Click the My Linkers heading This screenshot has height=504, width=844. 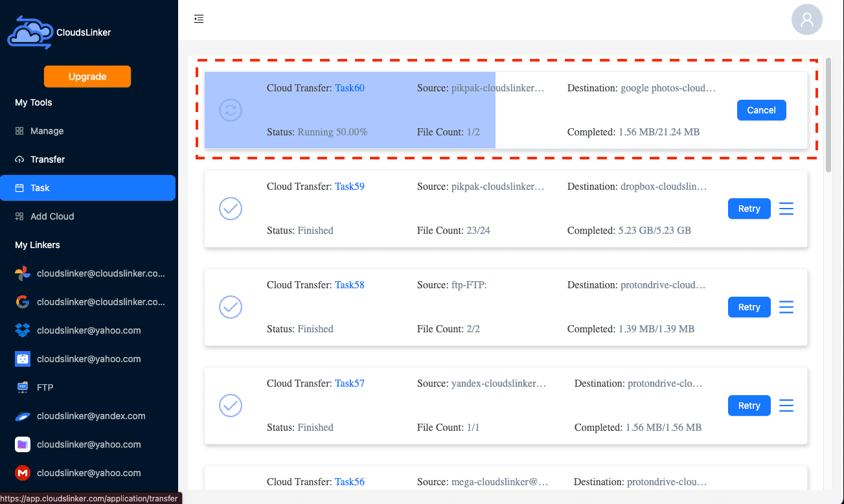[x=38, y=245]
